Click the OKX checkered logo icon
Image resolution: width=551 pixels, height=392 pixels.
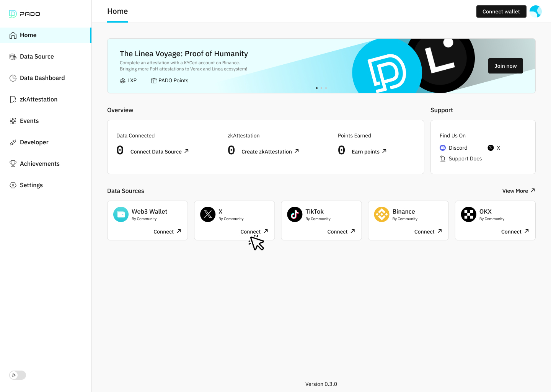pos(469,214)
